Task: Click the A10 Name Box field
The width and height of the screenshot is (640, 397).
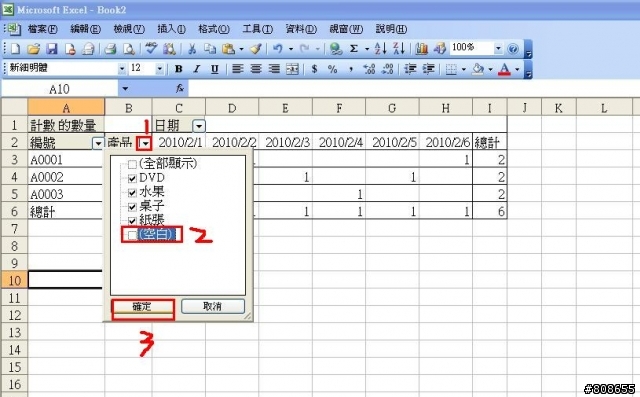Action: coord(60,89)
